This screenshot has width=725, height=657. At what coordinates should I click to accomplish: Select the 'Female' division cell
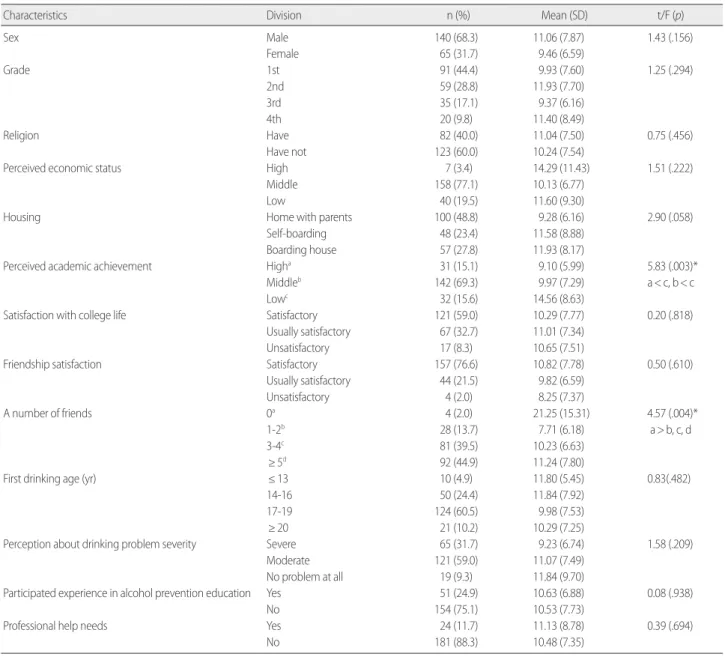pos(282,54)
